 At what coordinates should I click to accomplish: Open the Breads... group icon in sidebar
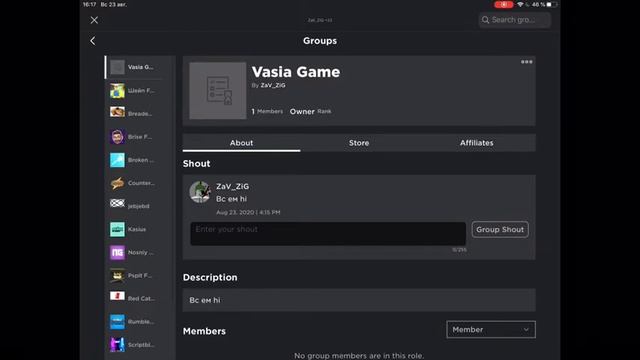pyautogui.click(x=117, y=113)
